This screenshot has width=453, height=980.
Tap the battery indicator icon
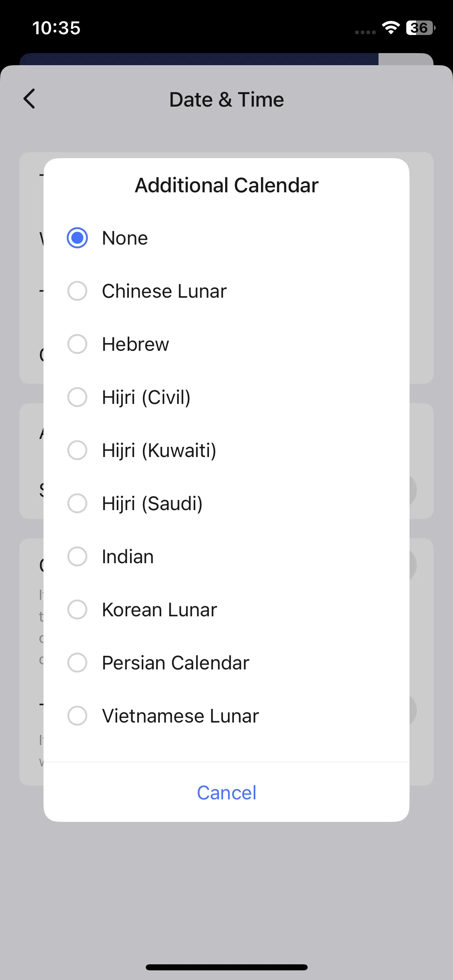[x=421, y=28]
